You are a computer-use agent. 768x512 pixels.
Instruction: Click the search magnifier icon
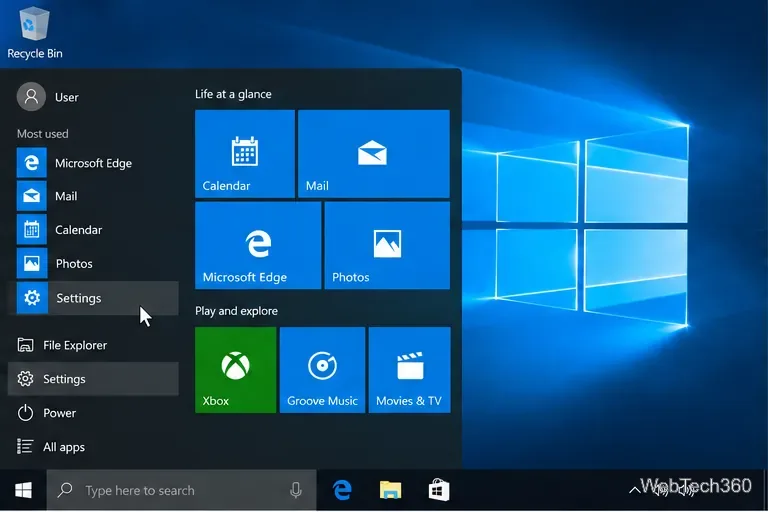point(65,490)
